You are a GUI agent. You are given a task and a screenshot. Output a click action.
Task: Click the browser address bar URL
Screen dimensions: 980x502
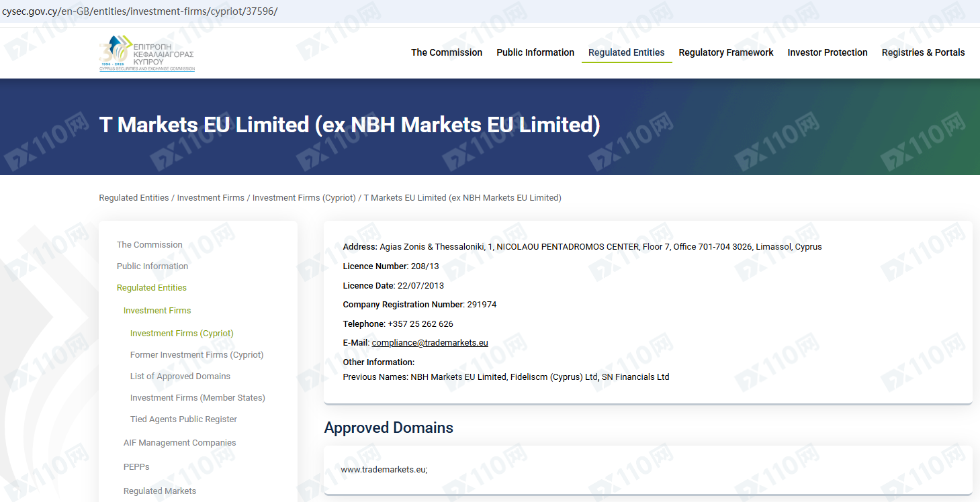coord(140,11)
